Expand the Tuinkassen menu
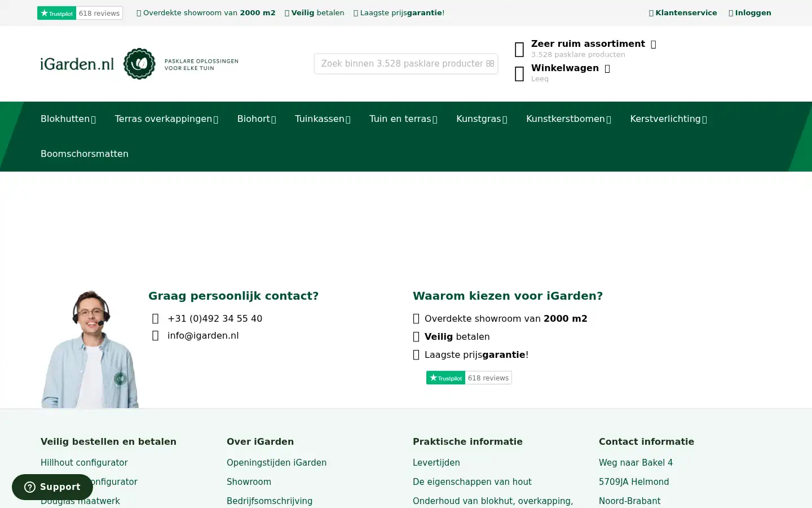This screenshot has height=508, width=812. tap(323, 119)
